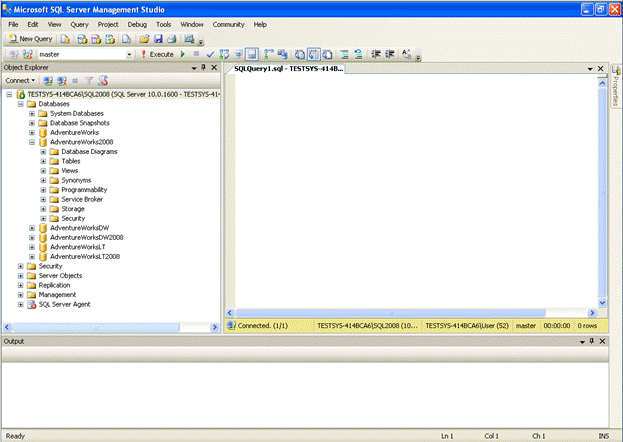Select the AdventureWorksDW2008 database
This screenshot has width=623, height=442.
(x=87, y=238)
